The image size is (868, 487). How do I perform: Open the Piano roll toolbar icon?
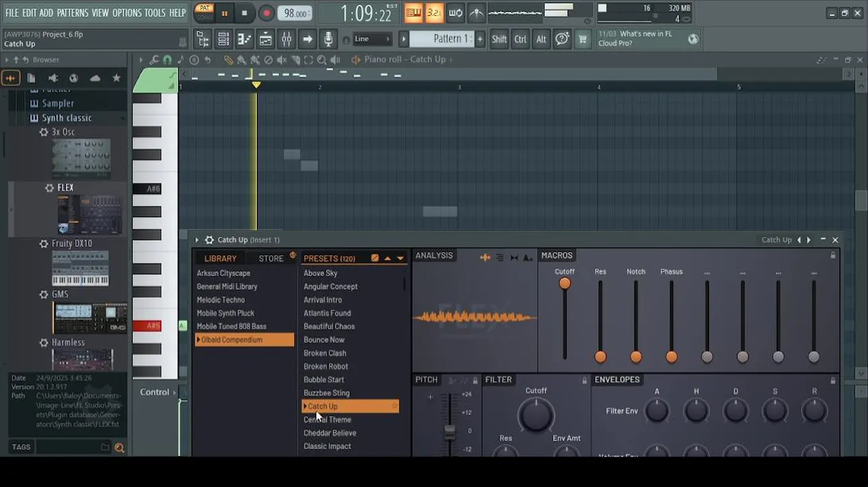pyautogui.click(x=244, y=40)
